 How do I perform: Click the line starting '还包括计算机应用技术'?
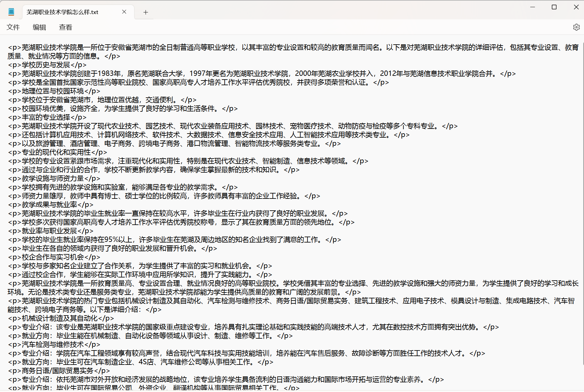click(209, 135)
